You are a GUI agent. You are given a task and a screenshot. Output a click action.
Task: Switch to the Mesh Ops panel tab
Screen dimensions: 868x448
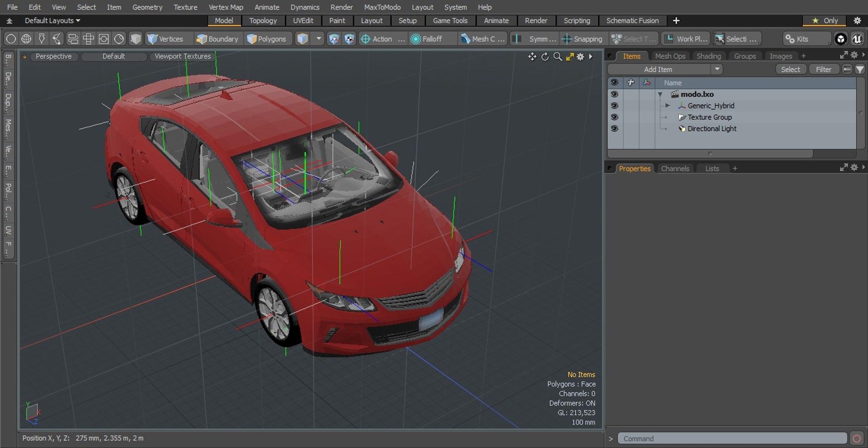pyautogui.click(x=670, y=56)
